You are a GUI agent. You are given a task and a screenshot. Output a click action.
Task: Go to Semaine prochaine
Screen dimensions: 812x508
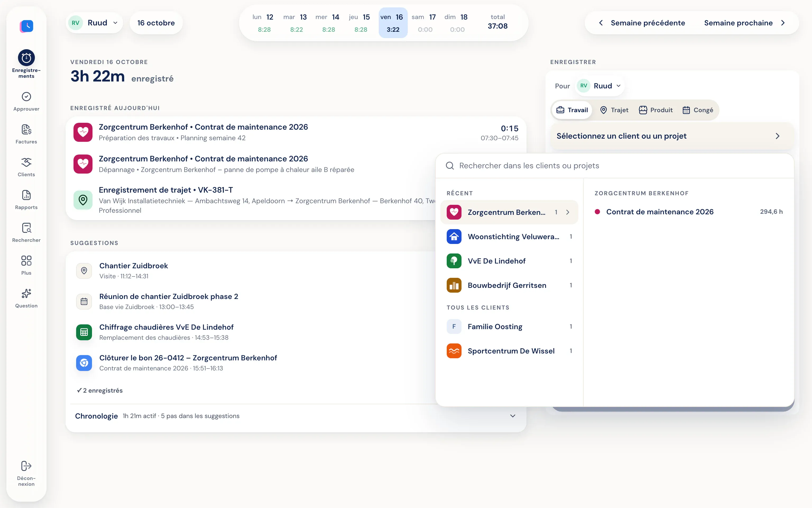[744, 23]
